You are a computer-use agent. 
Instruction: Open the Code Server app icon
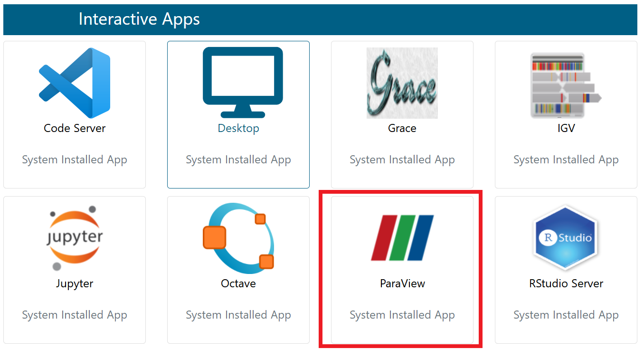pos(75,83)
